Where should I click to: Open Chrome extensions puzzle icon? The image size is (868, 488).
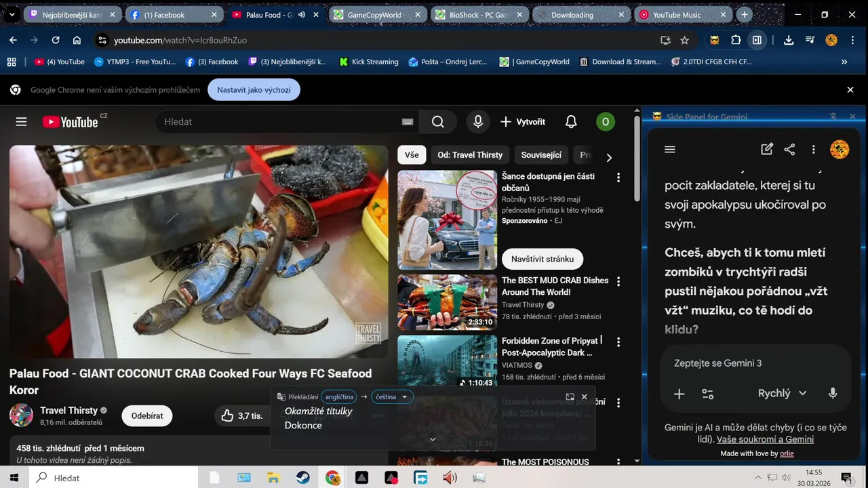pyautogui.click(x=736, y=40)
